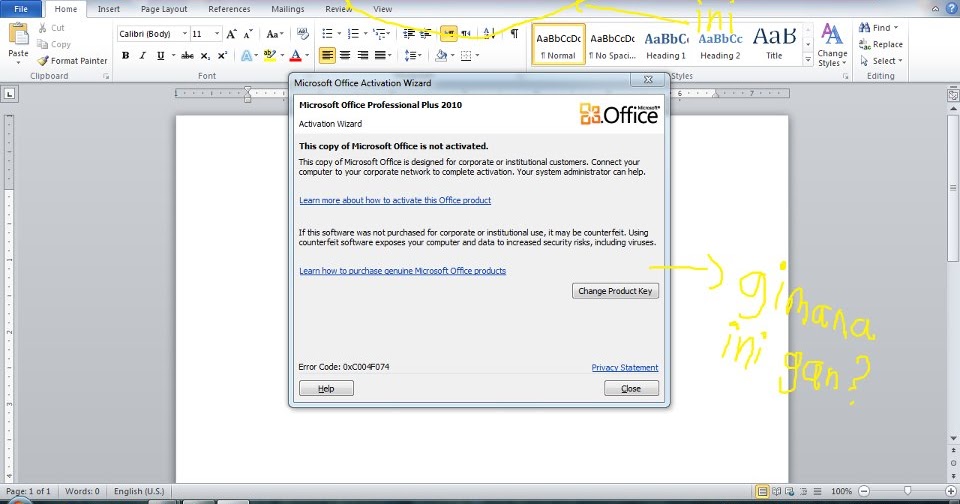The image size is (960, 504).
Task: Click the Shrink Font icon
Action: coord(247,34)
